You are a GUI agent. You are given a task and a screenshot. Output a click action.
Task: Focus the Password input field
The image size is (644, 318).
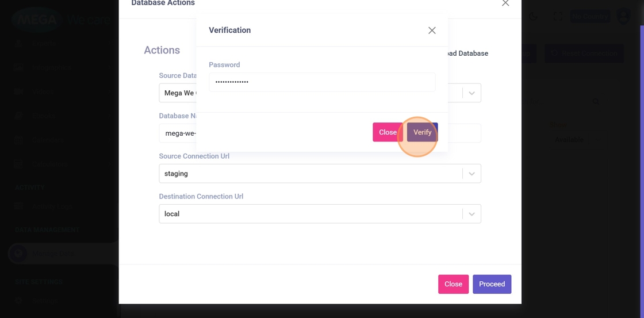[322, 82]
